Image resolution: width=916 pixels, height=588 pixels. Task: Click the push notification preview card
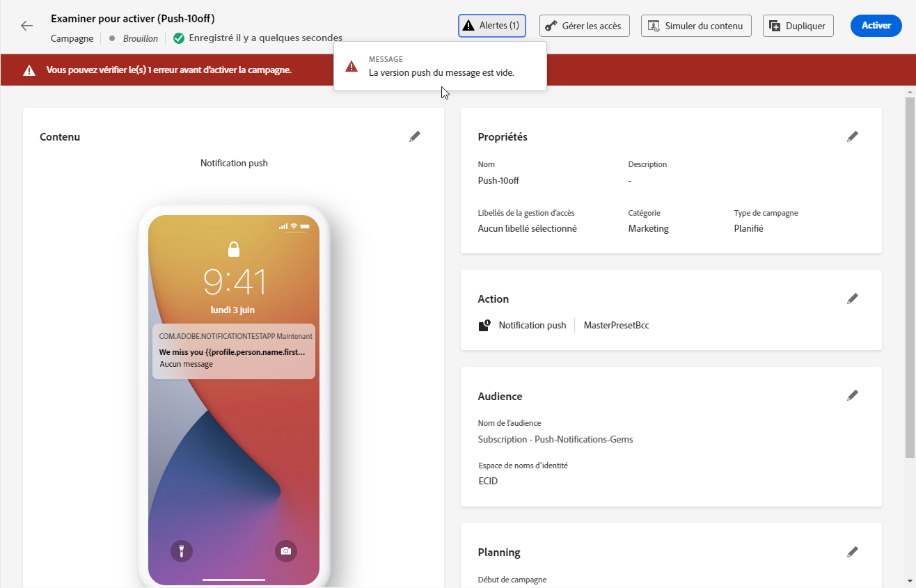click(x=234, y=351)
